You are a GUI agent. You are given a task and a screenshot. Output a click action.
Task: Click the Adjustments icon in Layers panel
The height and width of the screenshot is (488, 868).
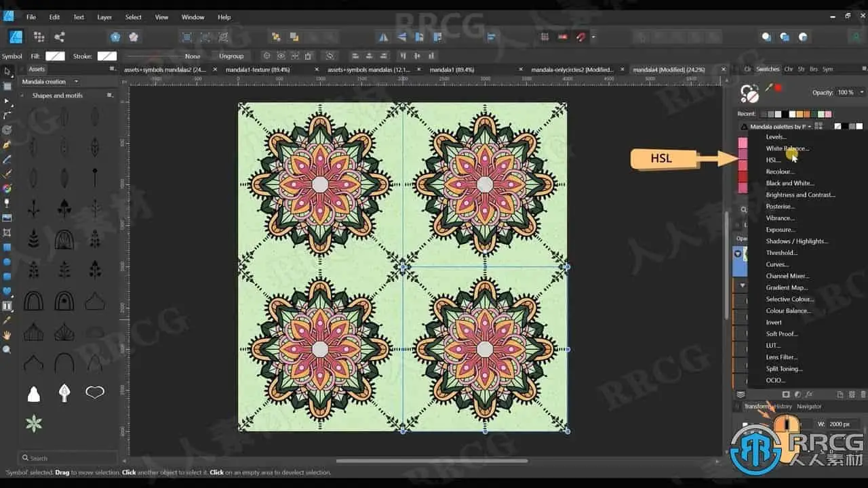click(797, 394)
